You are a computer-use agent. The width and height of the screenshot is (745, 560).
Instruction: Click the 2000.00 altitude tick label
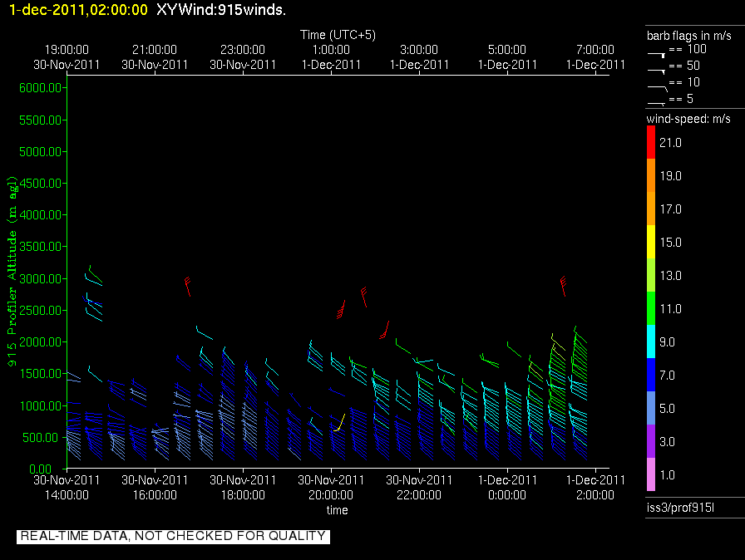tap(41, 342)
